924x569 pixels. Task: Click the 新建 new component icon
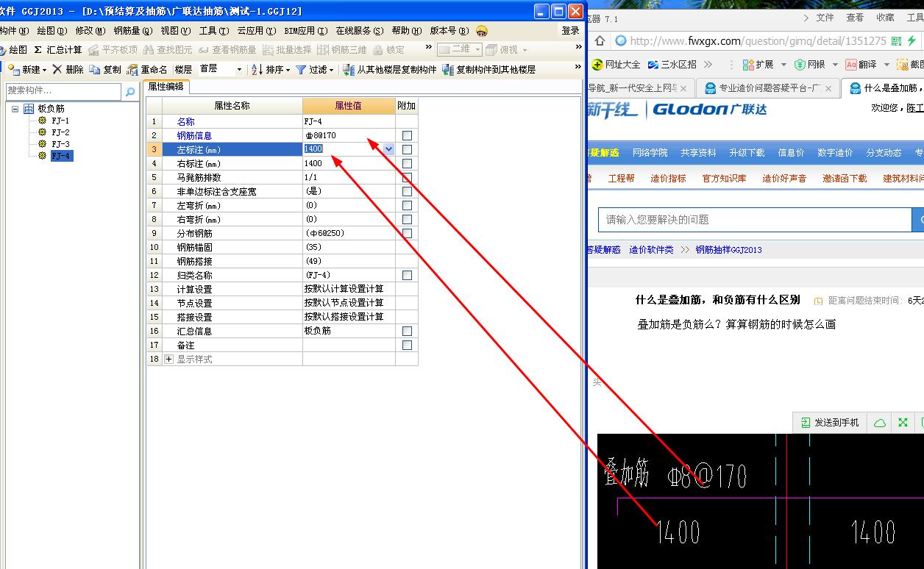click(x=13, y=70)
